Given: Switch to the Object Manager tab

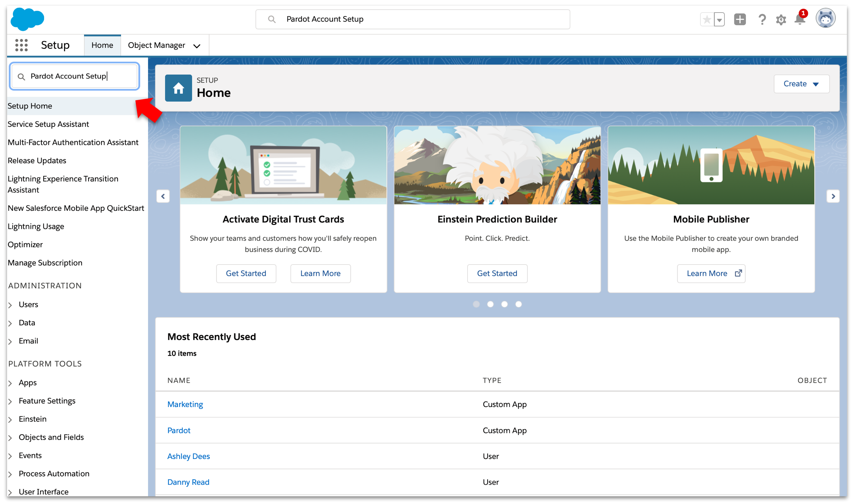Looking at the screenshot, I should 156,45.
